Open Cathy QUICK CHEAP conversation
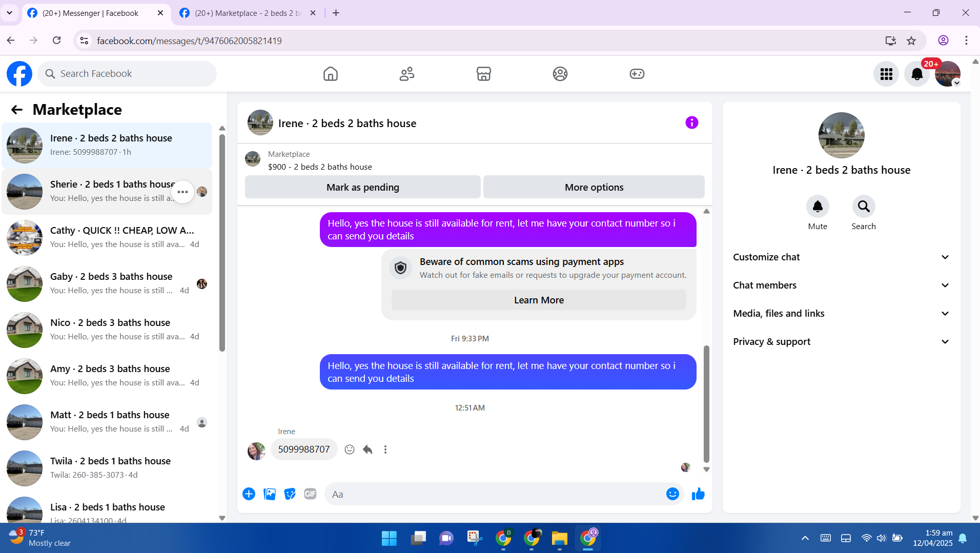The image size is (980, 553). pyautogui.click(x=107, y=238)
